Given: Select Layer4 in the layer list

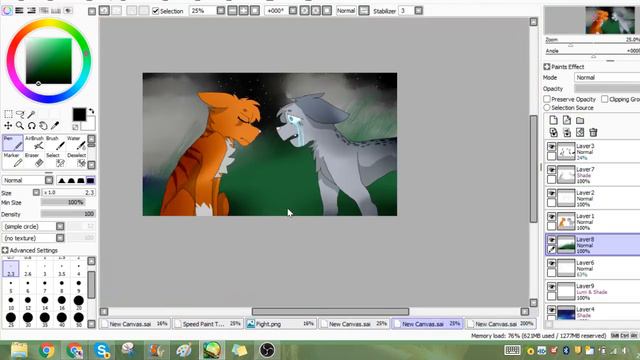Looking at the screenshot, I should pyautogui.click(x=593, y=312).
